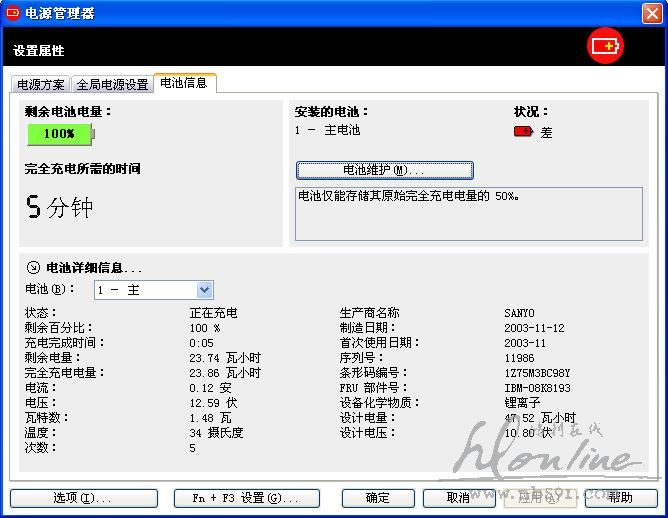Click the 1Z75M3BC98Y barcode number
This screenshot has width=668, height=518.
click(537, 373)
